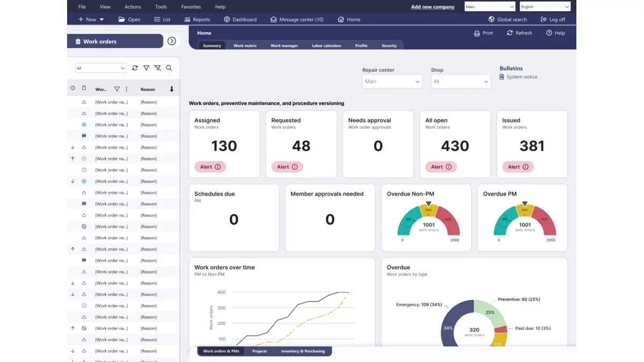This screenshot has width=644, height=362.
Task: Click the refresh icon beside the All filter dropdown
Action: point(135,68)
